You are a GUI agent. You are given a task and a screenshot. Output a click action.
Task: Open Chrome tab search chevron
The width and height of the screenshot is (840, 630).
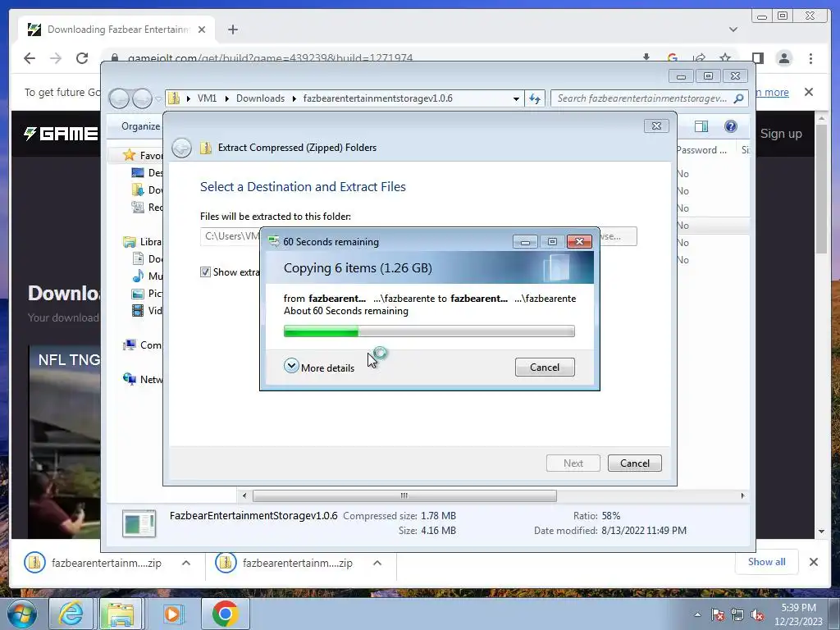coord(733,30)
